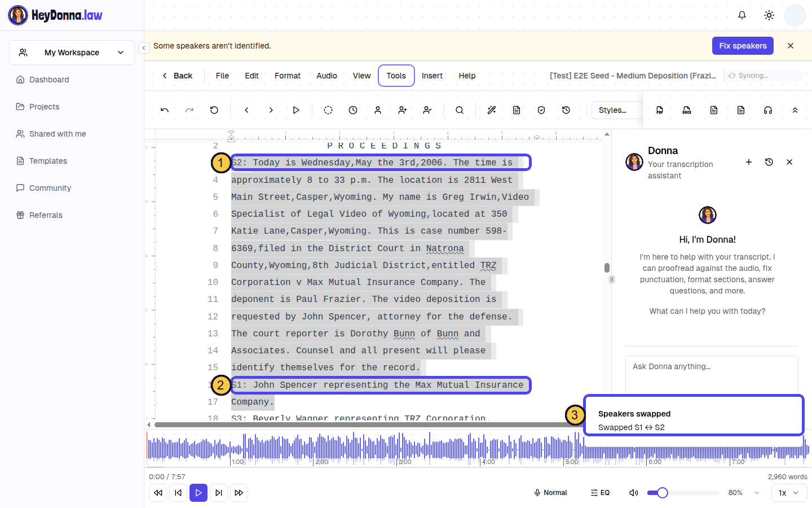Screen dimensions: 812x508
Task: Open notifications bell
Action: [742, 15]
